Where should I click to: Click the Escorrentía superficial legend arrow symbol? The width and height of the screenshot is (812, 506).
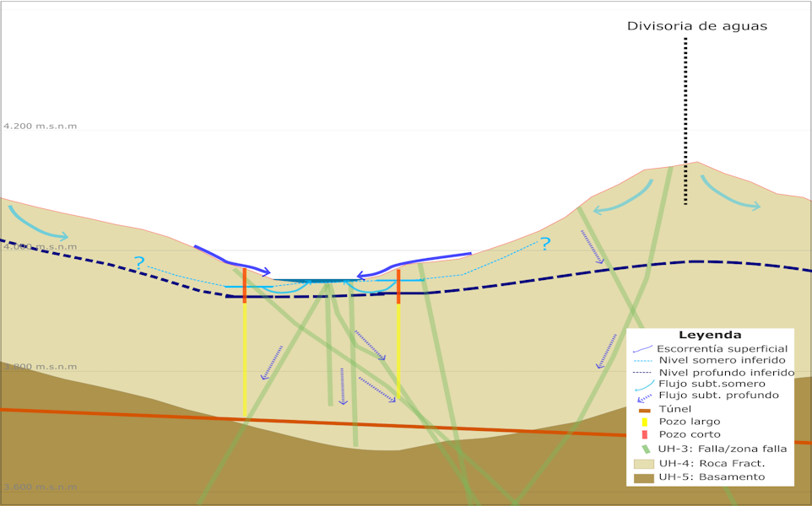pyautogui.click(x=643, y=349)
